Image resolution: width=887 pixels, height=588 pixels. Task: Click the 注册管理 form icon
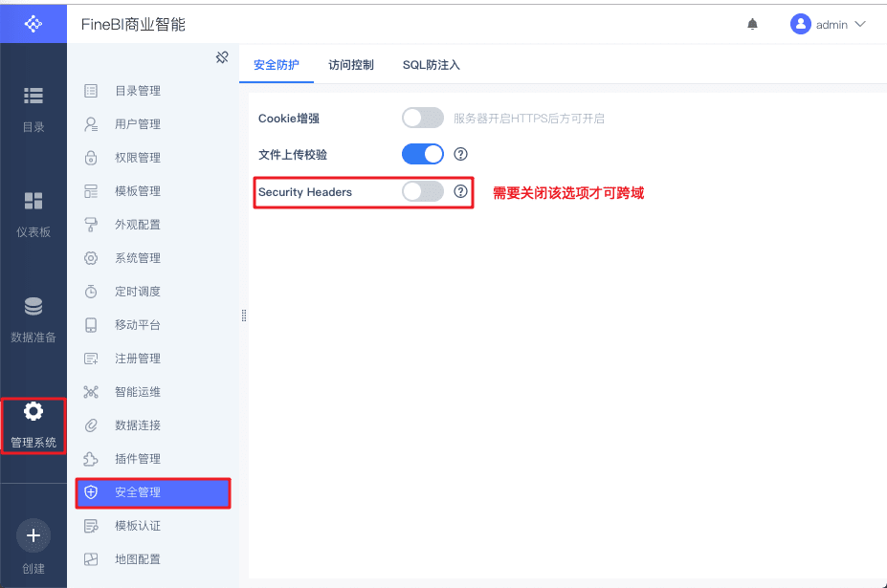pyautogui.click(x=91, y=359)
